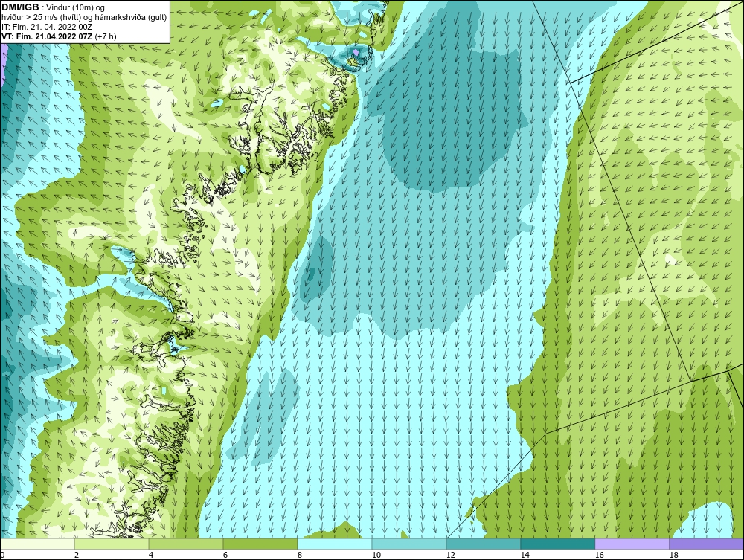Click the legend scale label "18"
The image size is (744, 560).
tap(674, 555)
